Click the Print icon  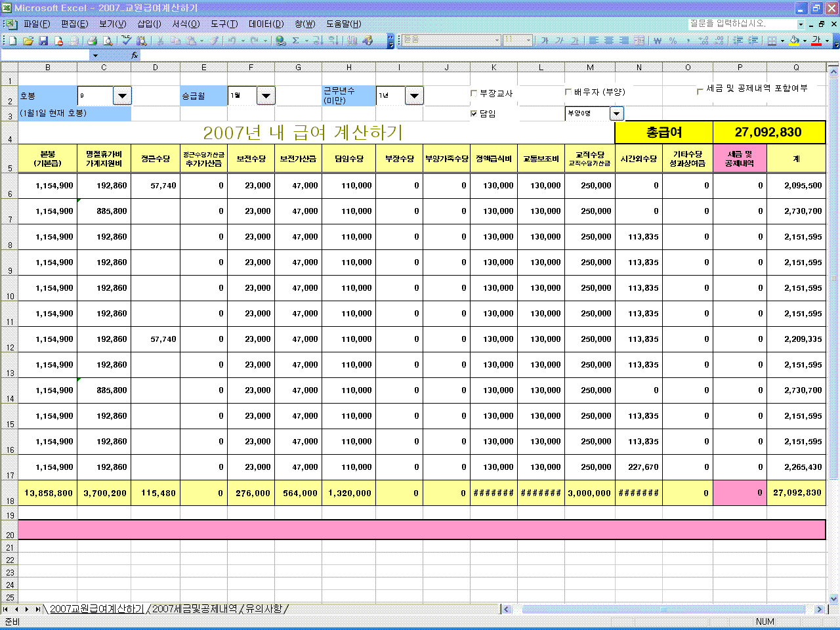pyautogui.click(x=91, y=41)
